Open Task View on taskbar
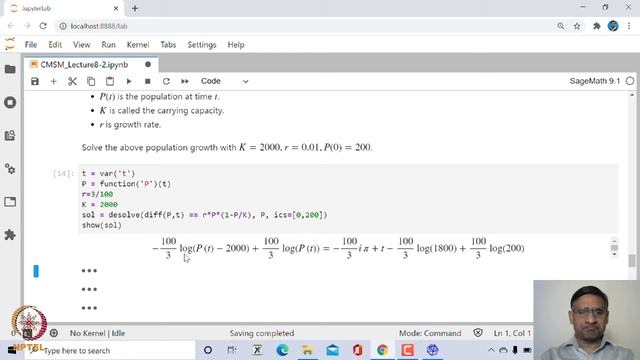Image resolution: width=640 pixels, height=360 pixels. (x=231, y=350)
